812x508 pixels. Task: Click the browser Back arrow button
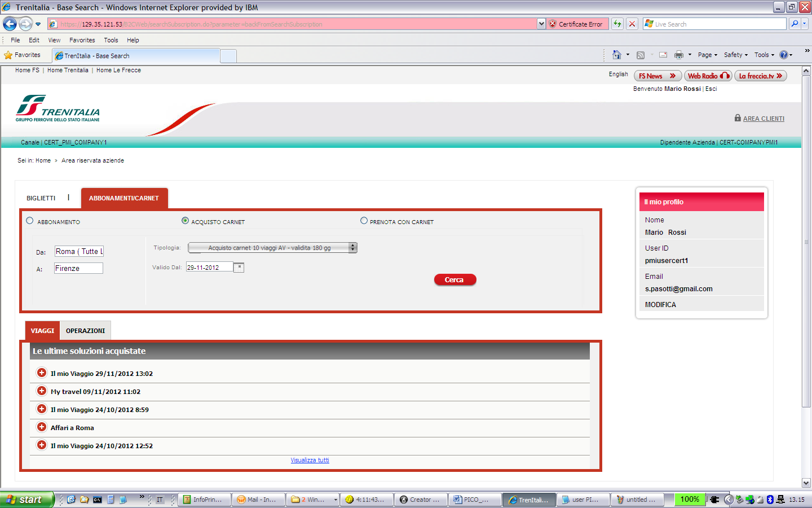point(10,24)
